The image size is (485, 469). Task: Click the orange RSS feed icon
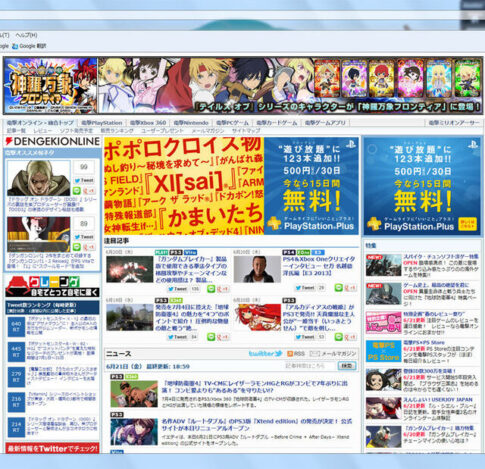coord(290,354)
